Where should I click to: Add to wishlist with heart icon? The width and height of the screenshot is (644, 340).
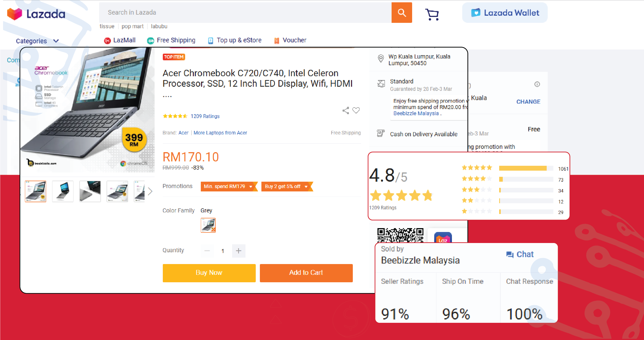(x=356, y=110)
